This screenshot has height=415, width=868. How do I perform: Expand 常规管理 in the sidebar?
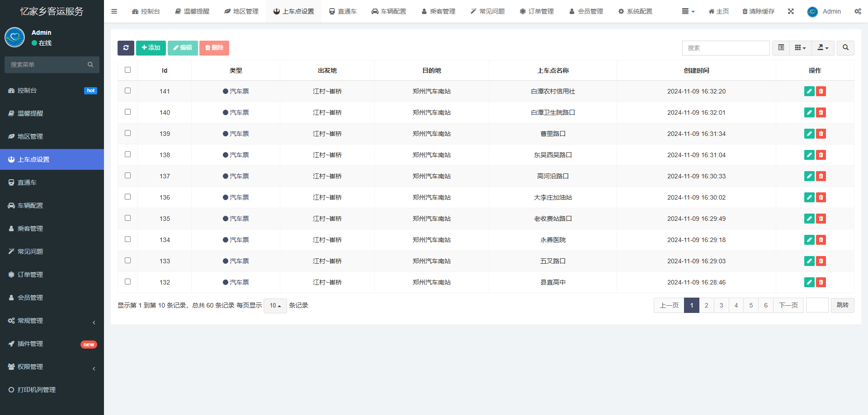pyautogui.click(x=52, y=321)
